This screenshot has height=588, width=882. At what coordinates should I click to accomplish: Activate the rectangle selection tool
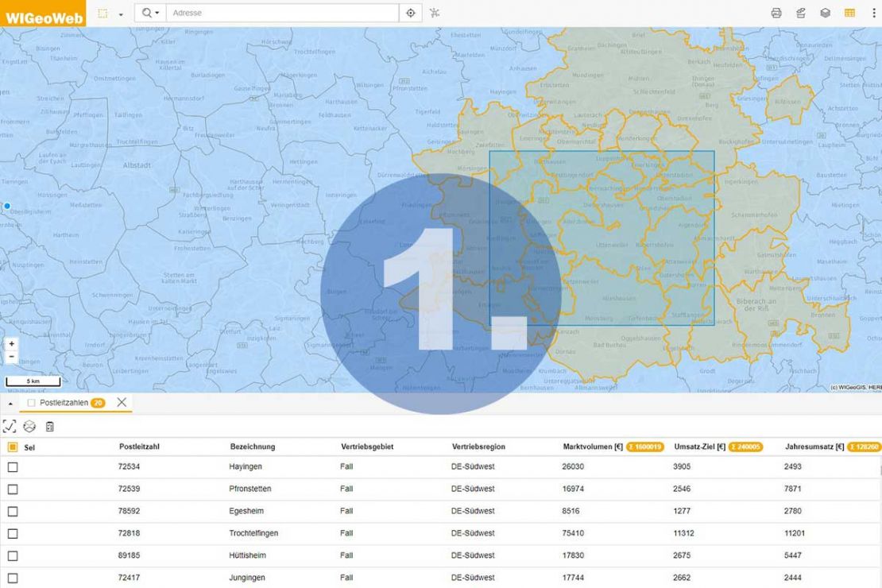click(103, 13)
